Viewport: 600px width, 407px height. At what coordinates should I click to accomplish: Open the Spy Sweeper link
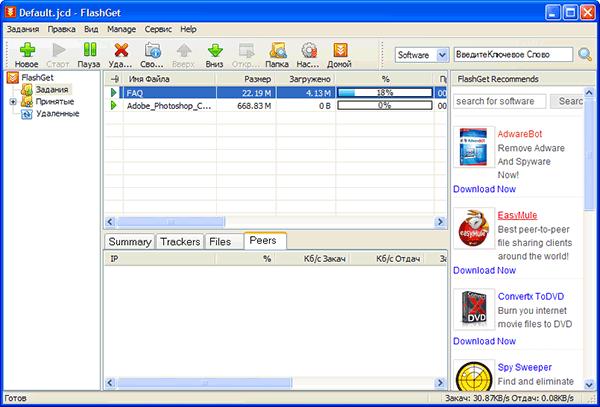tap(525, 367)
